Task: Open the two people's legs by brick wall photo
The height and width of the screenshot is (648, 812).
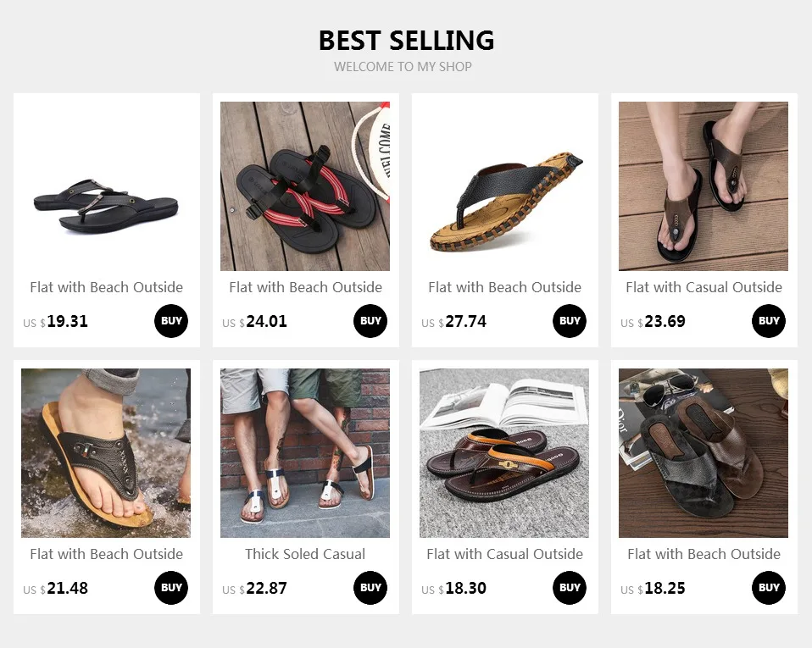Action: (305, 453)
